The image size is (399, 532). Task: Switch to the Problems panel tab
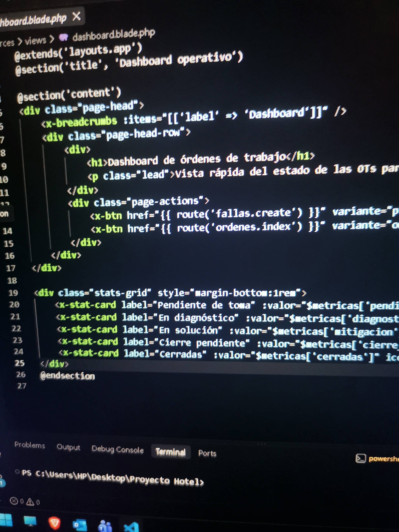(30, 445)
